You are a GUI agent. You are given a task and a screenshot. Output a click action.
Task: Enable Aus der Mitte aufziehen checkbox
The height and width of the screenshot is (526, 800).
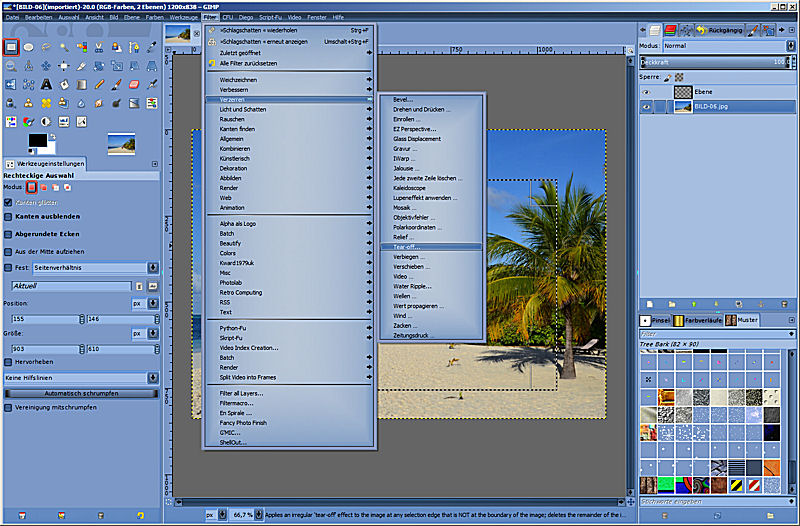8,252
